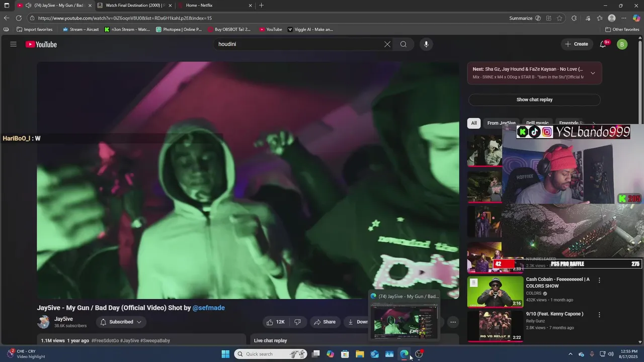Open options for 9/10 Kenny Capone video
The image size is (644, 362).
(x=599, y=315)
